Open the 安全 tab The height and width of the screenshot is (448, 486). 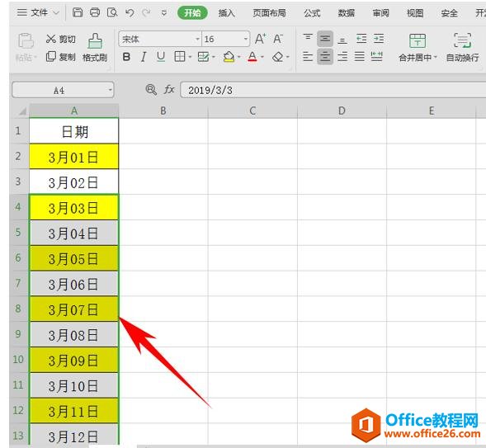pos(449,12)
